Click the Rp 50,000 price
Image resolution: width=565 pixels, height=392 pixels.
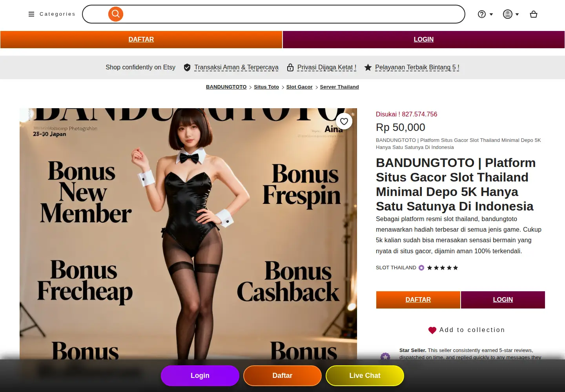(401, 127)
